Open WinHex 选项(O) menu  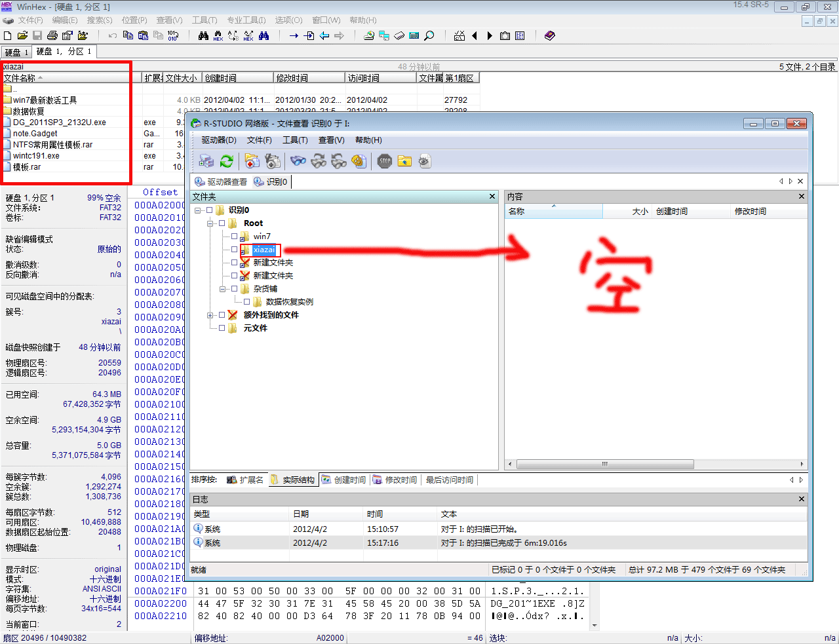(x=288, y=20)
